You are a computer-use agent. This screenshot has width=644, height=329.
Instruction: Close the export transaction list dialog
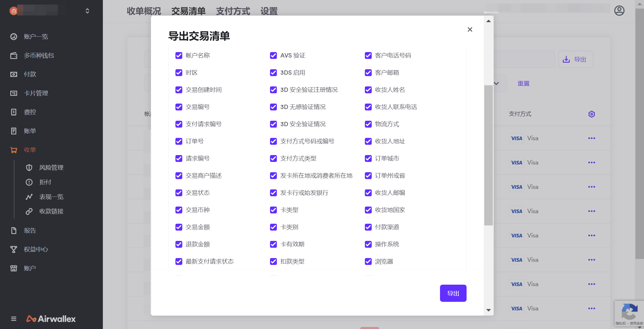point(470,29)
